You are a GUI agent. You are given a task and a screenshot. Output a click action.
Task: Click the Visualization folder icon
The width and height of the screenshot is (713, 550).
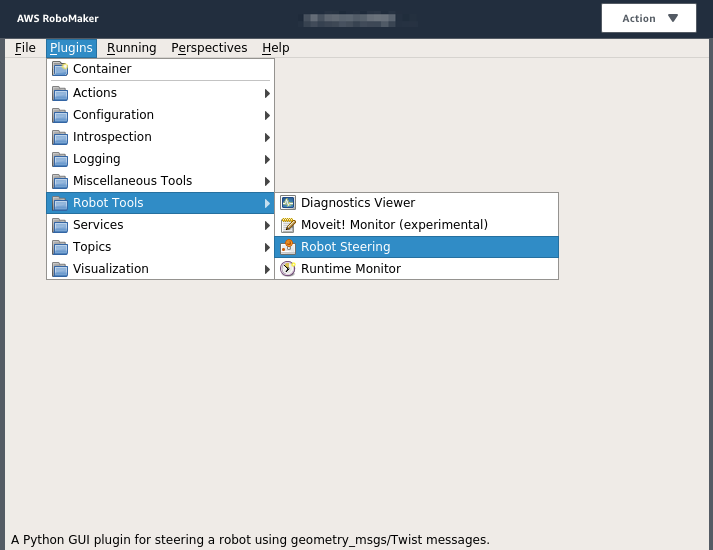(60, 269)
